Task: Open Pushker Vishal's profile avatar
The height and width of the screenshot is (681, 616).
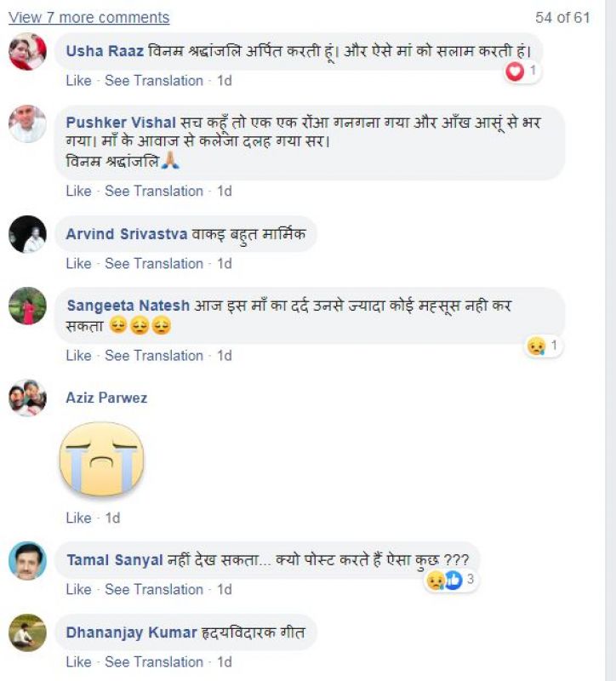Action: pyautogui.click(x=27, y=123)
